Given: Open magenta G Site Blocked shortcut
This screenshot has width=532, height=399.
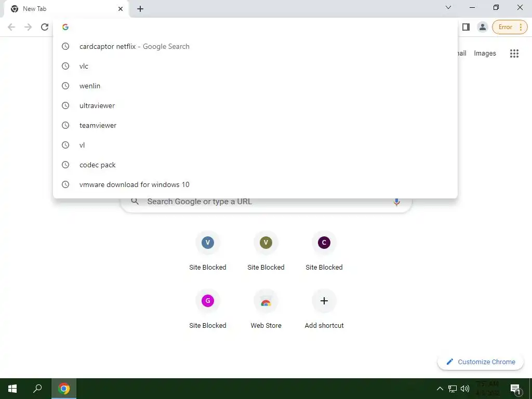Looking at the screenshot, I should point(208,309).
